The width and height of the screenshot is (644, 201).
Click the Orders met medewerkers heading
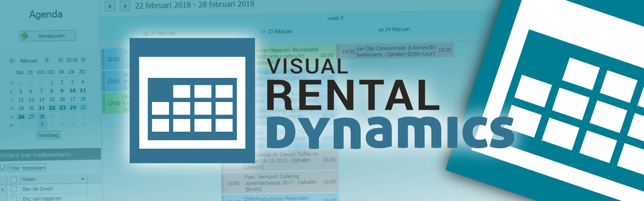pyautogui.click(x=36, y=154)
